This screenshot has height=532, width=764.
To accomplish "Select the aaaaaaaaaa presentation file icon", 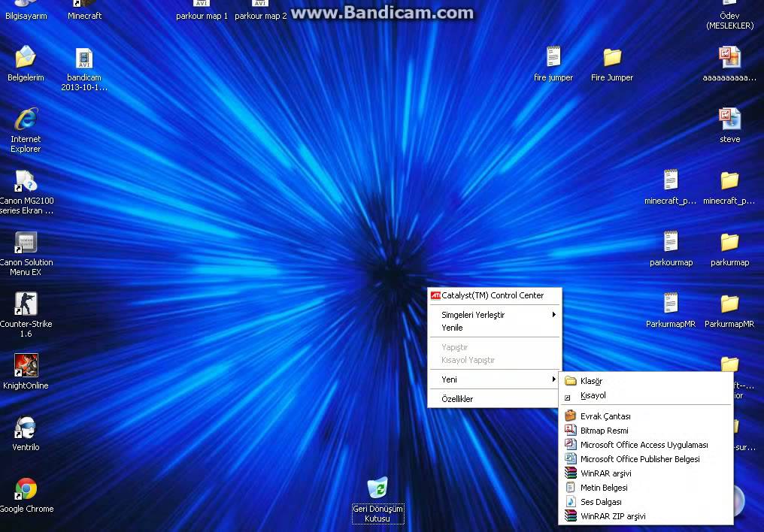I will pyautogui.click(x=729, y=57).
